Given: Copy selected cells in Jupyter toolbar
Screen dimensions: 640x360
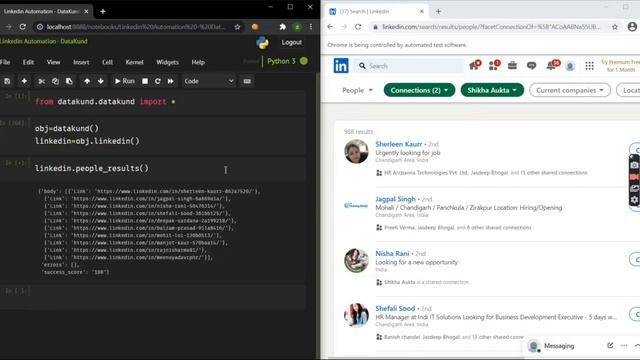Looking at the screenshot, I should pyautogui.click(x=55, y=81).
